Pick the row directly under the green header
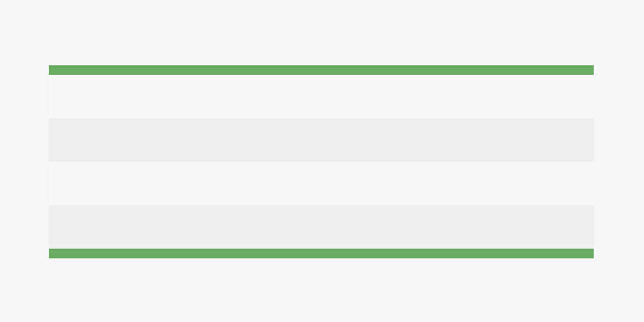This screenshot has height=322, width=644. click(321, 97)
